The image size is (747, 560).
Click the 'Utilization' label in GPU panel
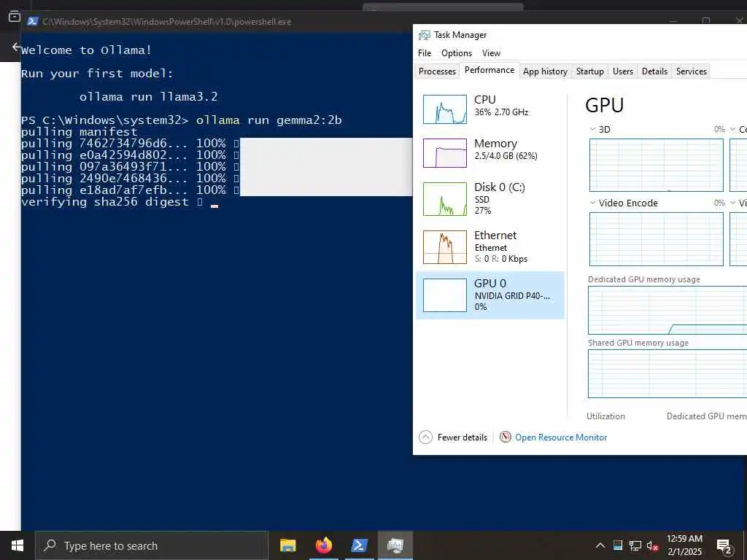pyautogui.click(x=605, y=416)
